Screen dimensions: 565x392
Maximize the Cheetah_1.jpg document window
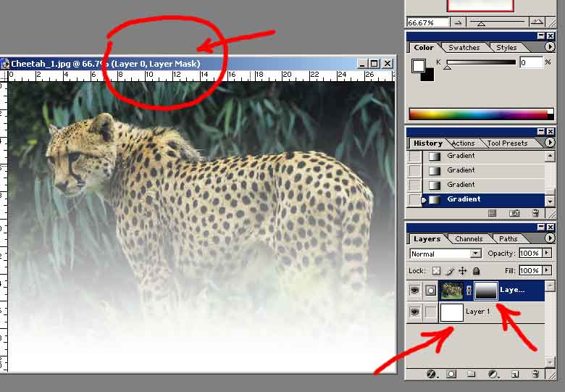(x=374, y=64)
